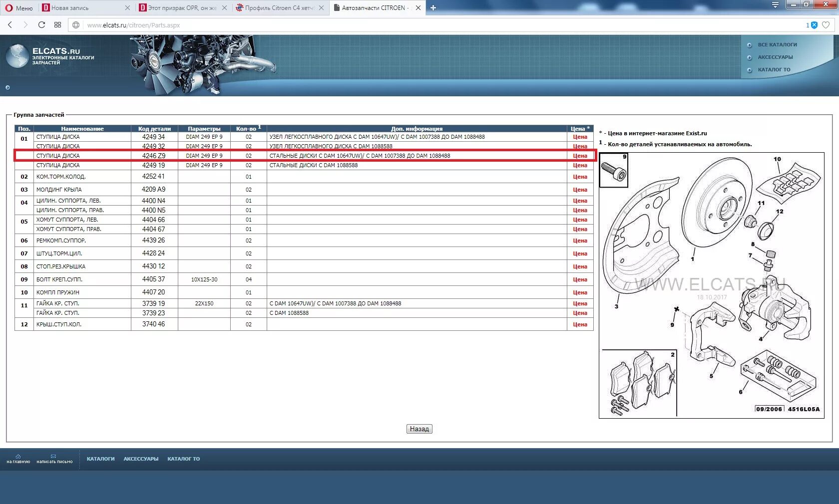This screenshot has width=839, height=504.
Task: Click the Код детали column header
Action: 154,129
